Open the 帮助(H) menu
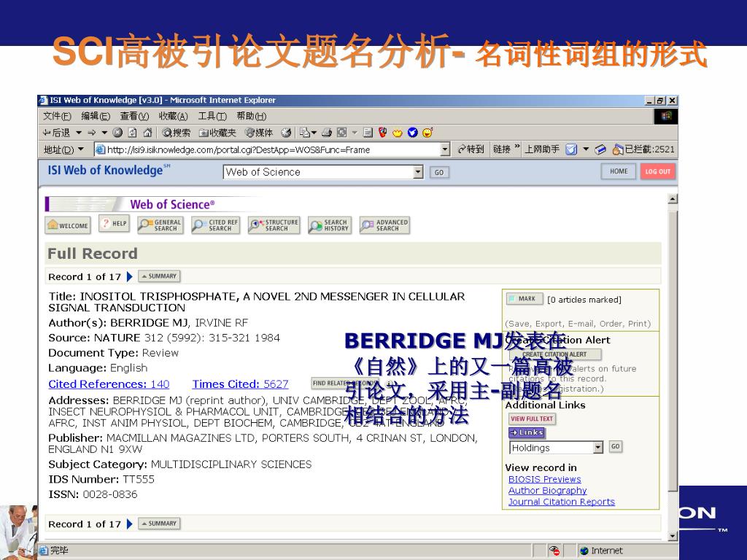Screen dimensions: 747x560 pyautogui.click(x=251, y=116)
